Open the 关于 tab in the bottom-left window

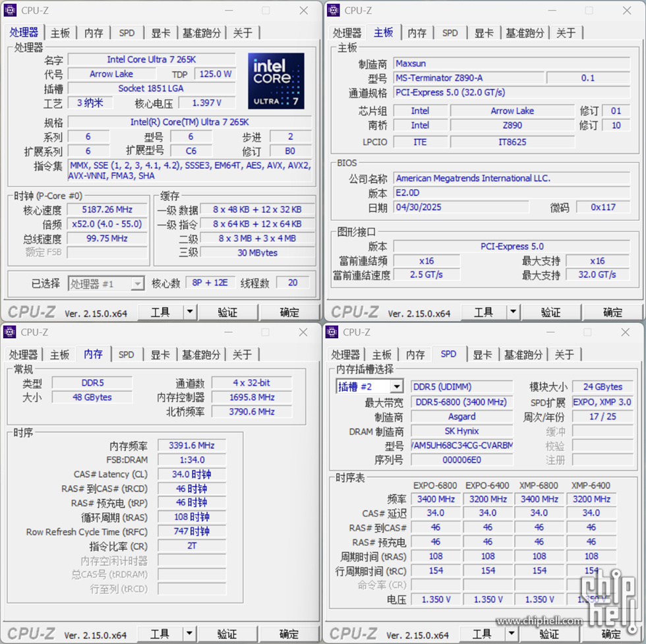click(x=243, y=355)
